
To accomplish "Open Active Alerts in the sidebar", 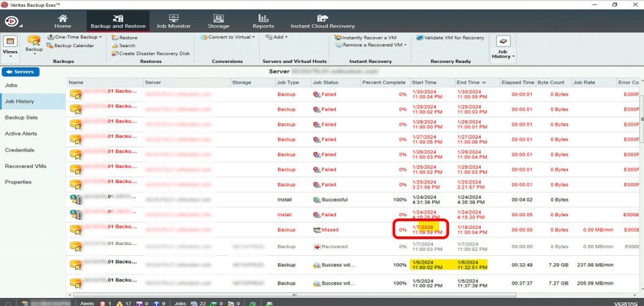I will tap(21, 134).
